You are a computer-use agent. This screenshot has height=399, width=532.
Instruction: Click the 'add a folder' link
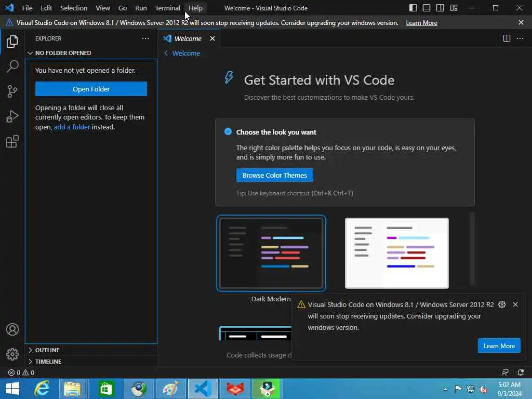(72, 127)
